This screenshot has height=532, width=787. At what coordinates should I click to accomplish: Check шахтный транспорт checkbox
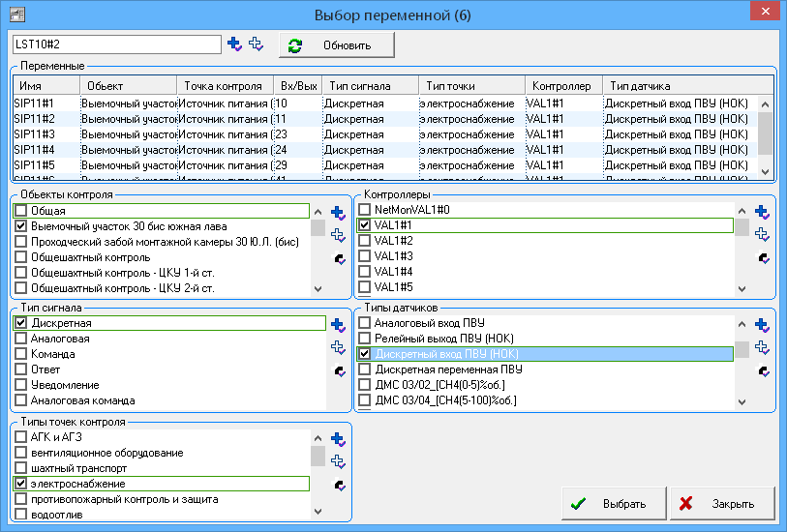(20, 468)
